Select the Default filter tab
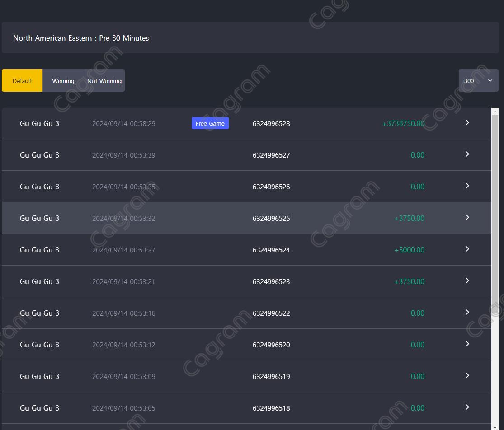Image resolution: width=504 pixels, height=430 pixels. (22, 81)
